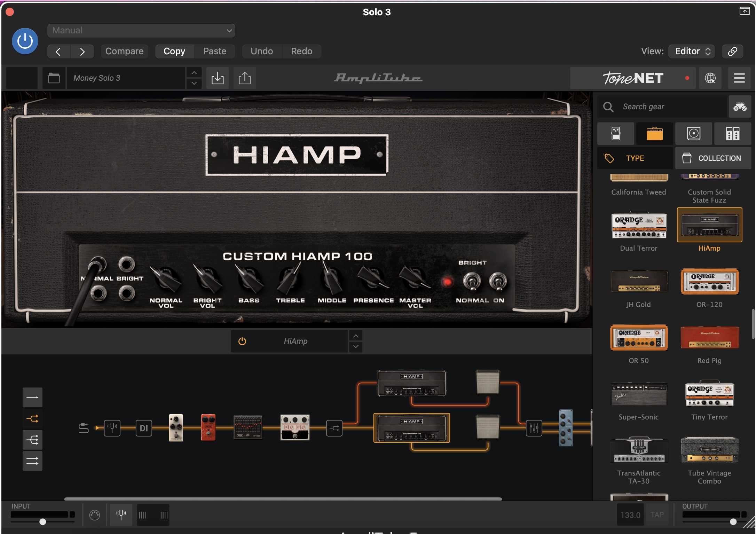Go to next preset arrow
This screenshot has height=534, width=756.
[82, 52]
